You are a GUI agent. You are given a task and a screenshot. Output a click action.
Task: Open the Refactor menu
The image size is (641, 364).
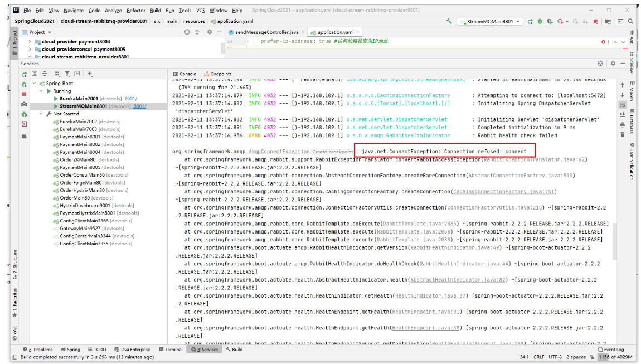pyautogui.click(x=135, y=10)
